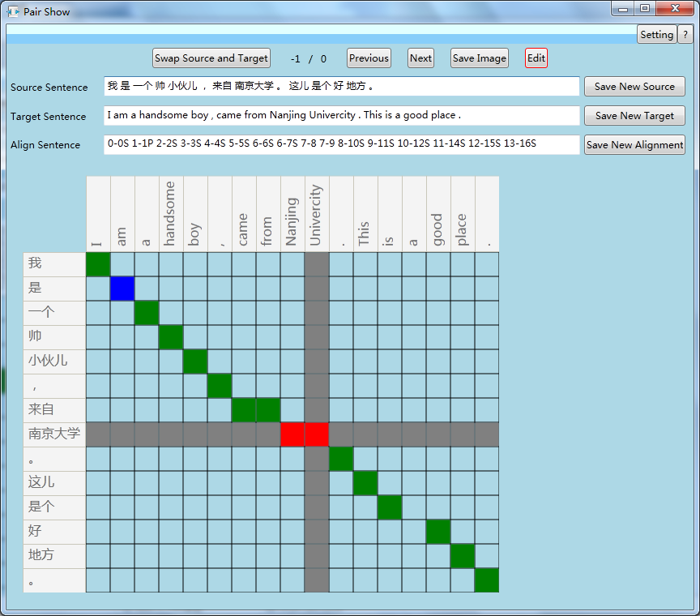
Task: Click the Align Sentence text field
Action: click(x=341, y=145)
